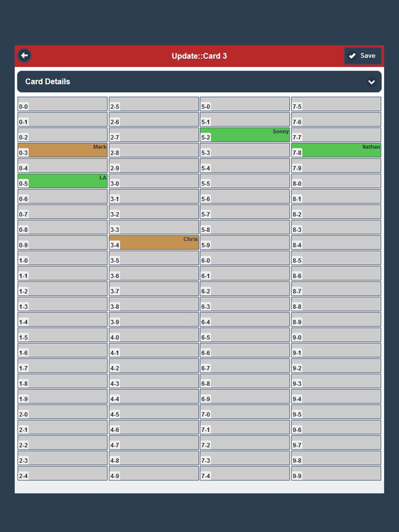
Task: Choose the 2-4 square
Action: pyautogui.click(x=63, y=473)
